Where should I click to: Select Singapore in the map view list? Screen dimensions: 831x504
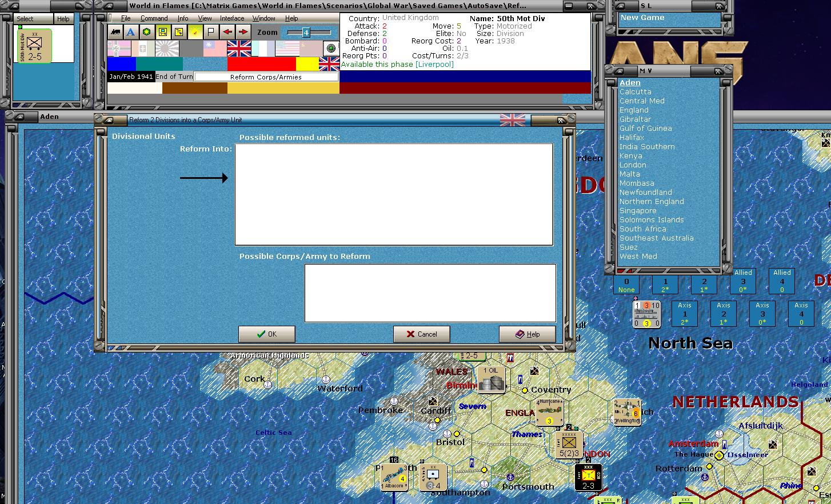638,210
